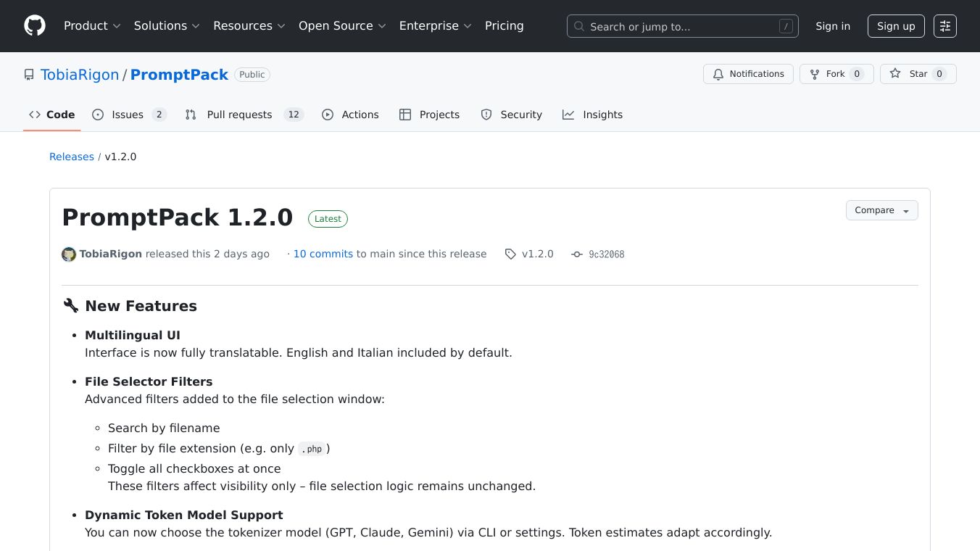Open commit 9c32068

tap(606, 254)
